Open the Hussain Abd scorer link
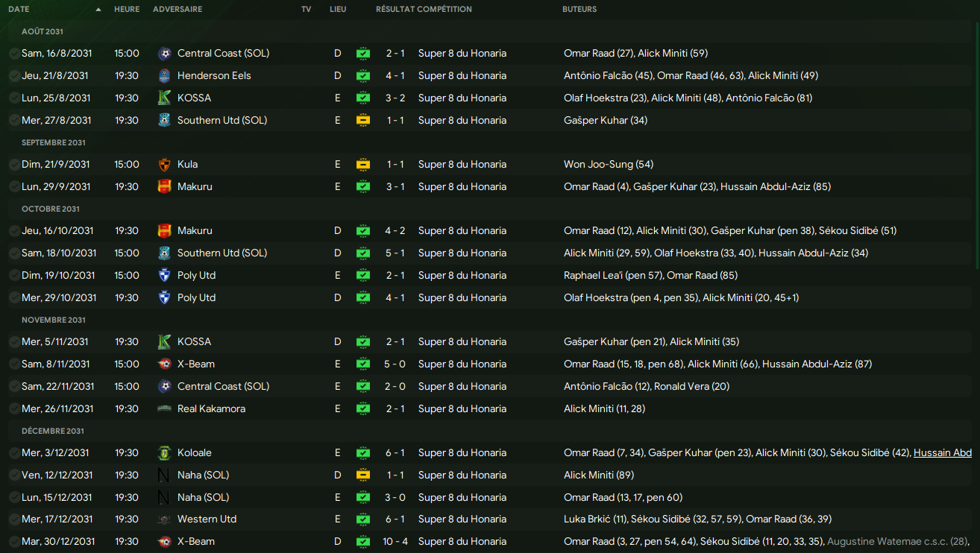 (942, 453)
